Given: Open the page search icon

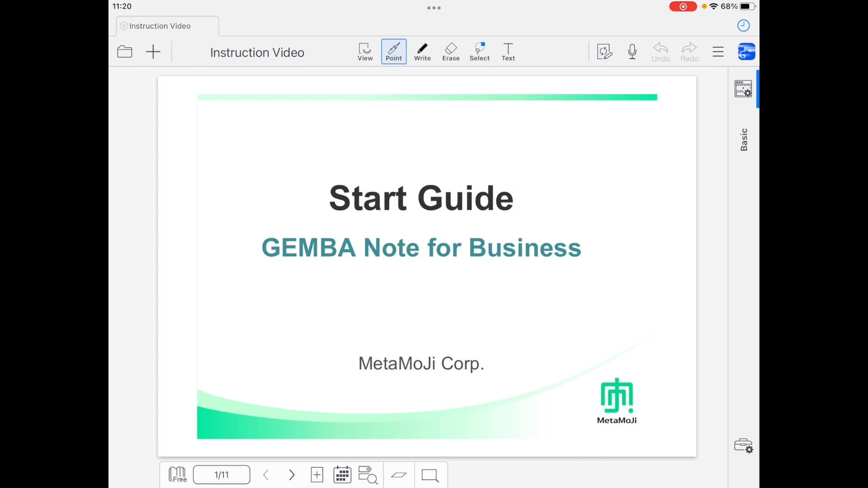Looking at the screenshot, I should click(368, 475).
